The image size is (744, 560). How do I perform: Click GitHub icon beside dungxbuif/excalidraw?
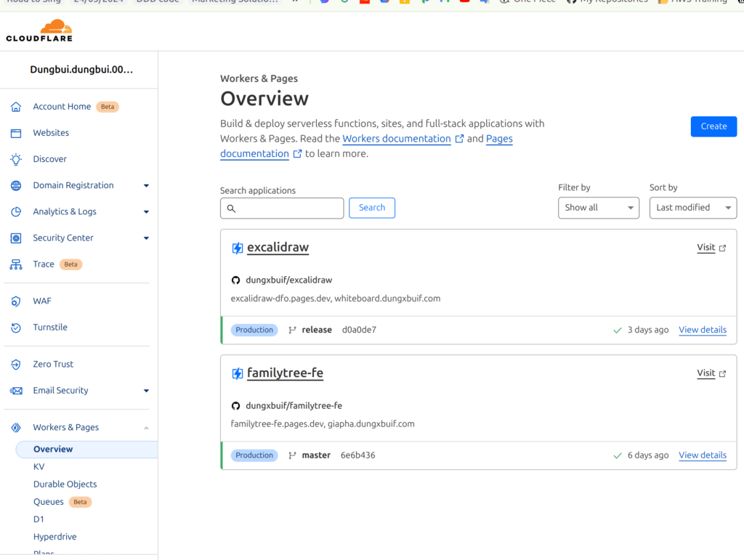tap(236, 280)
